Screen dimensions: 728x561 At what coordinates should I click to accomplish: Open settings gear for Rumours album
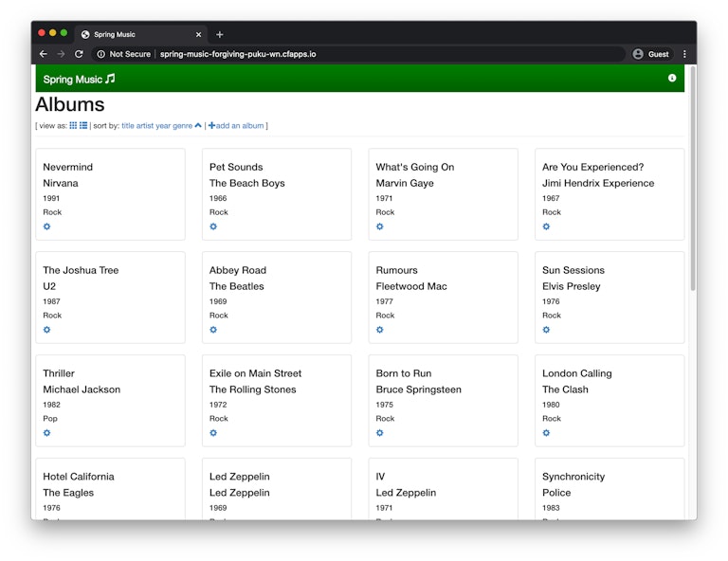click(x=380, y=330)
